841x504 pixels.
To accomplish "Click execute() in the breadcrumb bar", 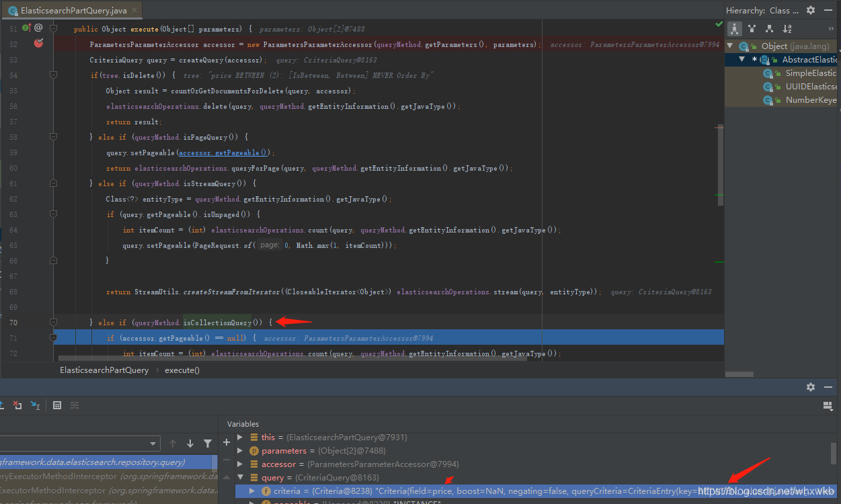I will click(x=182, y=370).
